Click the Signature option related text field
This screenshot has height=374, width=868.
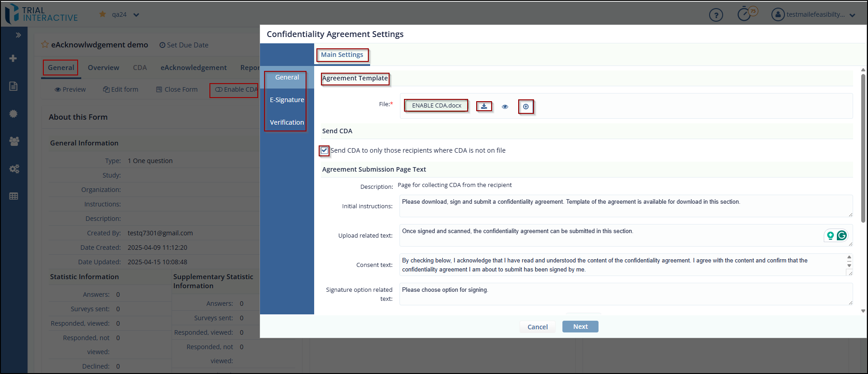[626, 294]
